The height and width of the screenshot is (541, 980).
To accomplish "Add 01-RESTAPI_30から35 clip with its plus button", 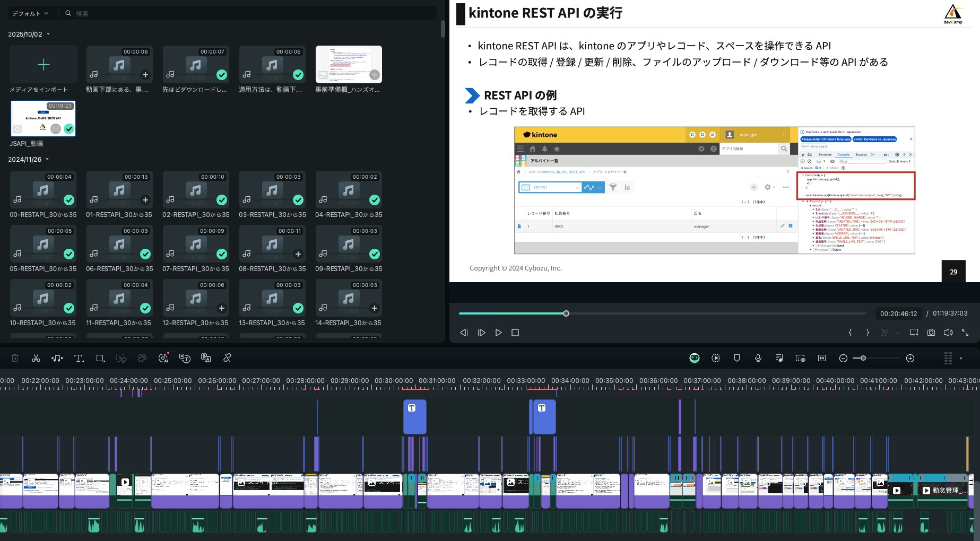I will (145, 200).
